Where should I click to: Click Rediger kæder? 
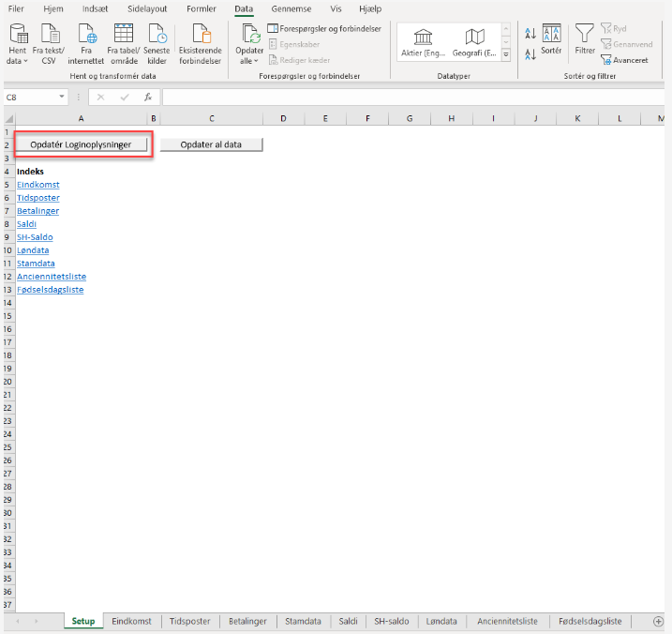pyautogui.click(x=299, y=60)
